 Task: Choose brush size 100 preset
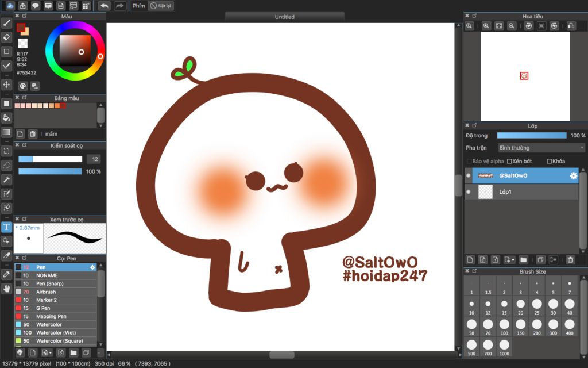click(x=504, y=327)
